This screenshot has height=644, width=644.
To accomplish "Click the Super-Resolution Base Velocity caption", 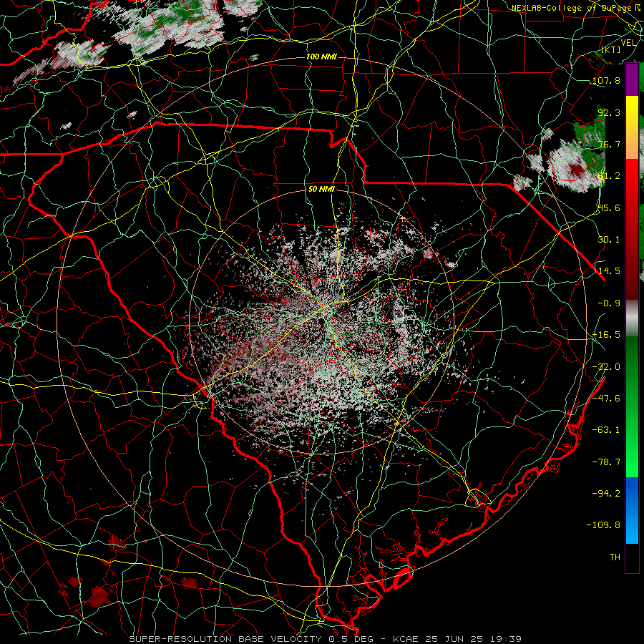I will (326, 639).
